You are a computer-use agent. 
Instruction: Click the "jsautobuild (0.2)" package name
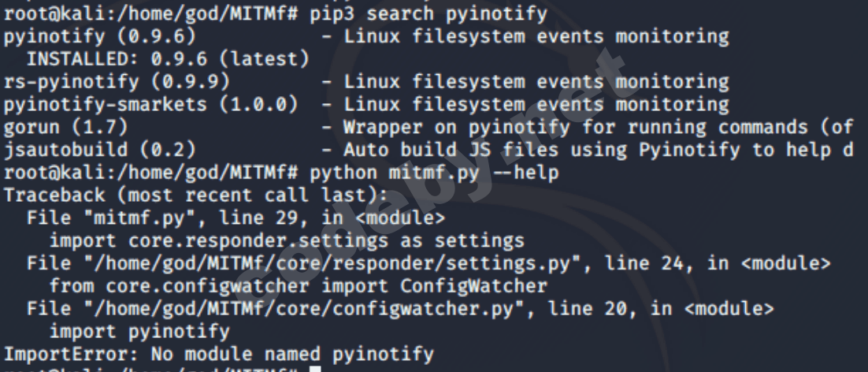(x=100, y=150)
